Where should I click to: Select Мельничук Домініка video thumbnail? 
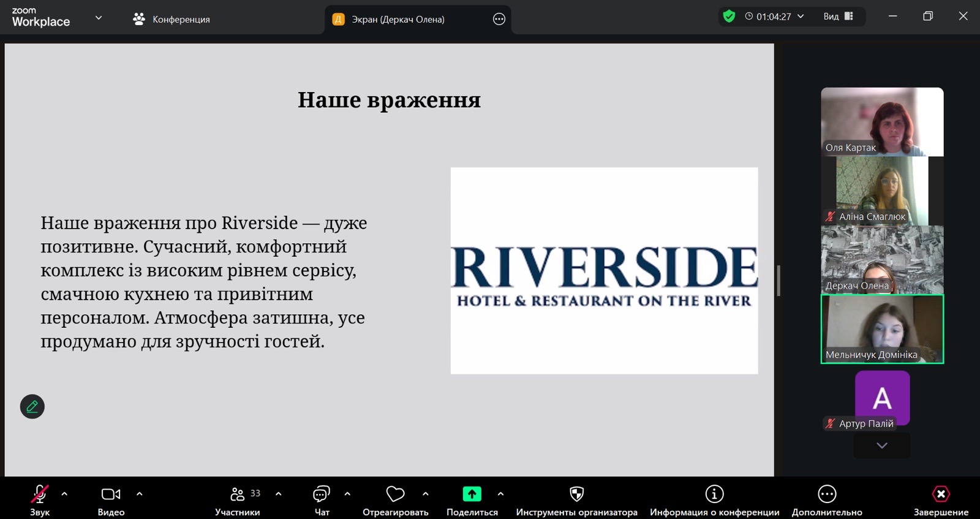pos(882,329)
